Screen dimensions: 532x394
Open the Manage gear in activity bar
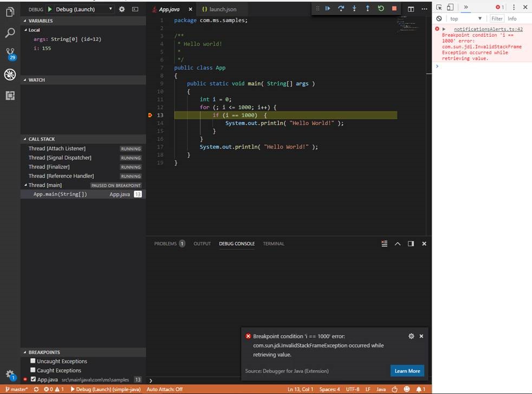tap(10, 374)
